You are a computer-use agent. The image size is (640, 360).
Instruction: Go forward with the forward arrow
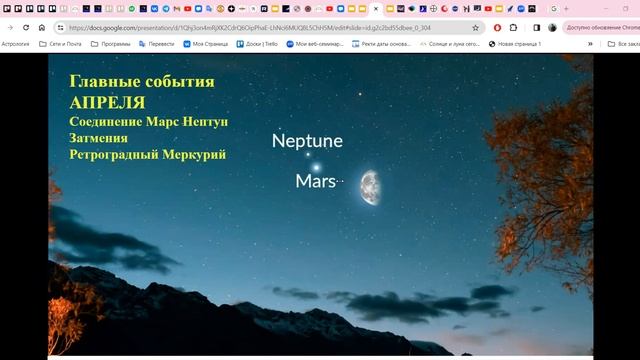[x=11, y=28]
